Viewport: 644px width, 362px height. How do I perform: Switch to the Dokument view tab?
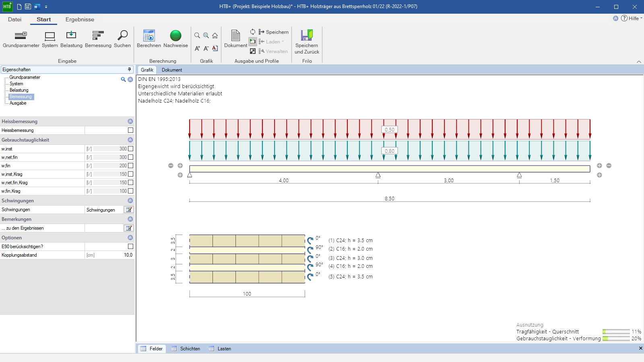[x=172, y=70]
